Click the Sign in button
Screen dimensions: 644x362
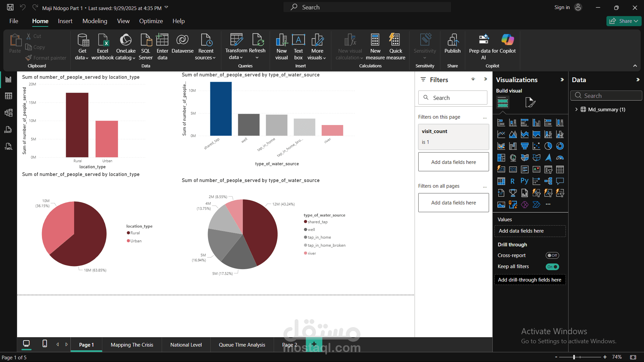562,7
